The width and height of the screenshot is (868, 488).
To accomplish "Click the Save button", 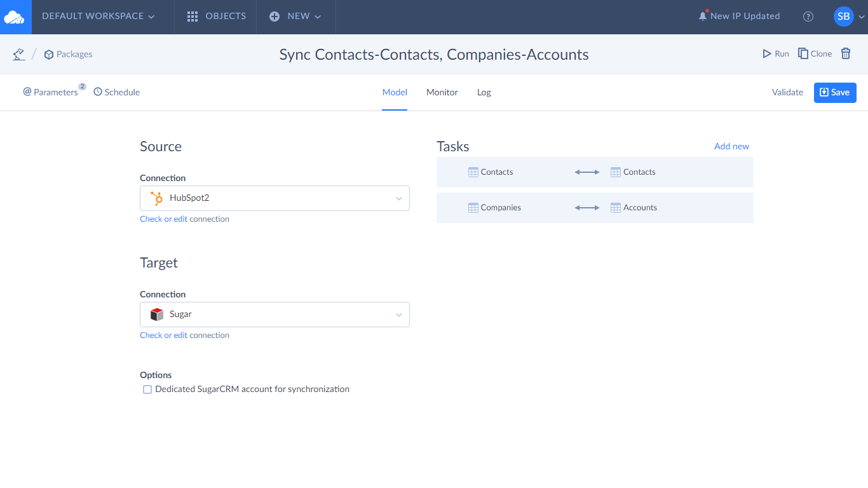I will pos(835,93).
